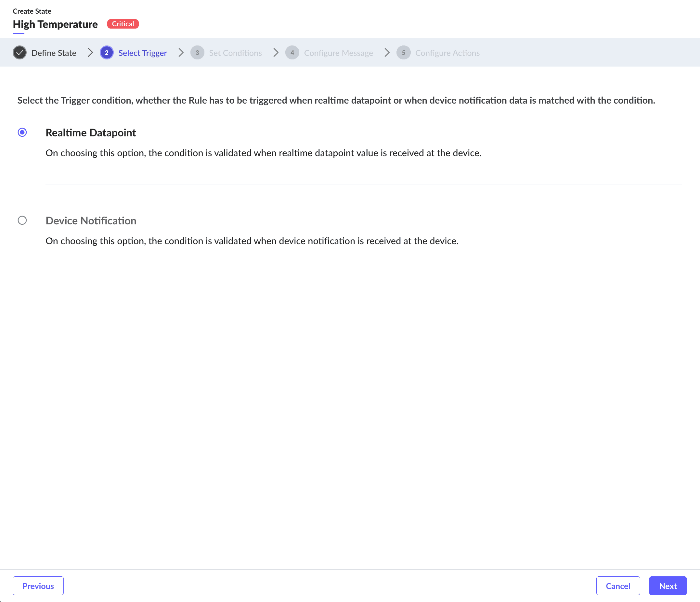The height and width of the screenshot is (602, 700).
Task: Go to Define State step label
Action: coord(54,53)
